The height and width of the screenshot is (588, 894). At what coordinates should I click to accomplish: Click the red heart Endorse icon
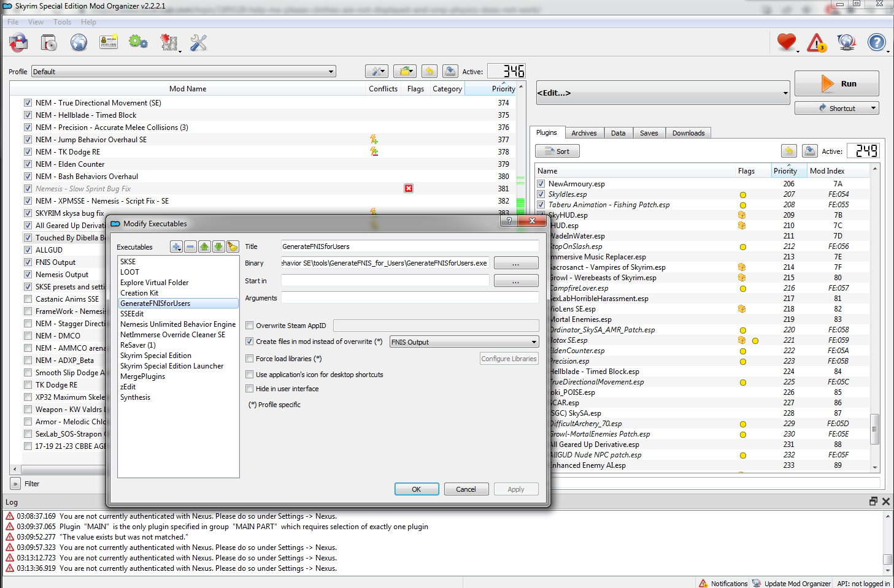pos(786,42)
